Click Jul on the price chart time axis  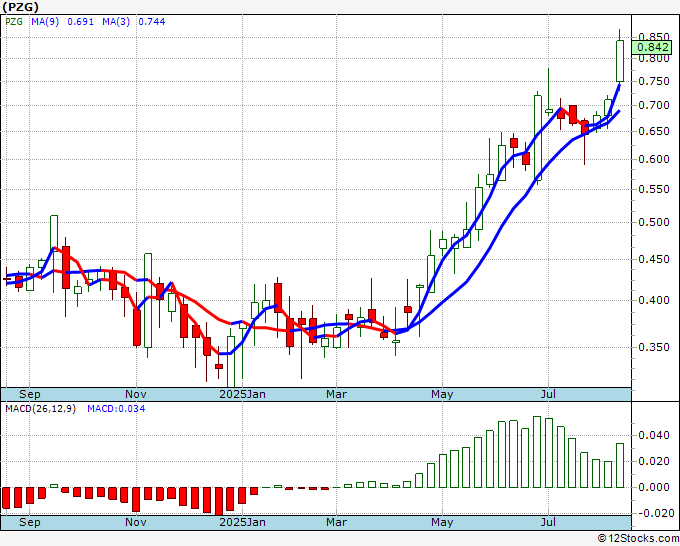549,394
